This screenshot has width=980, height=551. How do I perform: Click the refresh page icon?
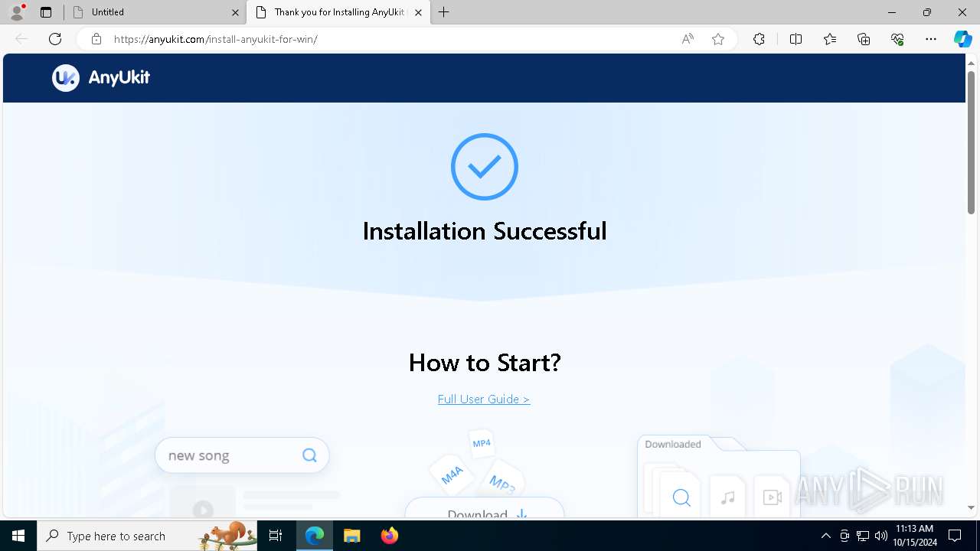coord(55,39)
